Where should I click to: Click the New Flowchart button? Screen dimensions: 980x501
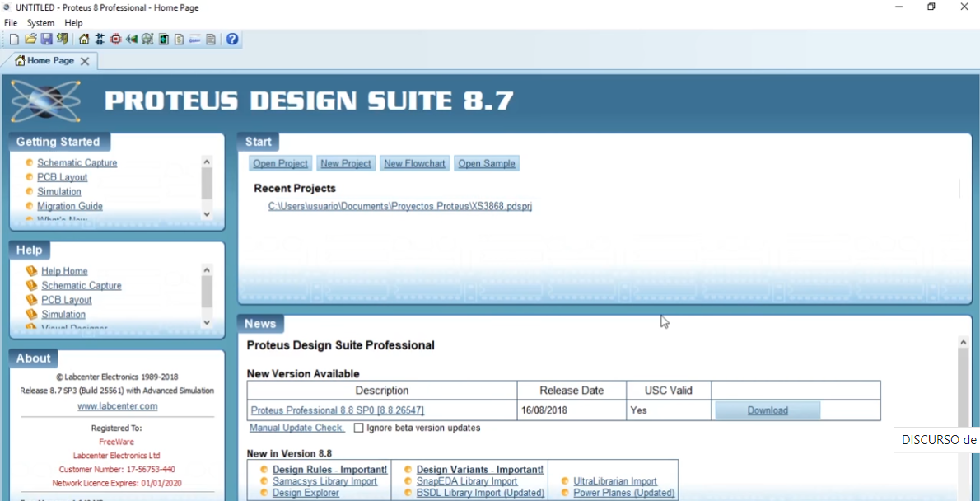click(414, 163)
